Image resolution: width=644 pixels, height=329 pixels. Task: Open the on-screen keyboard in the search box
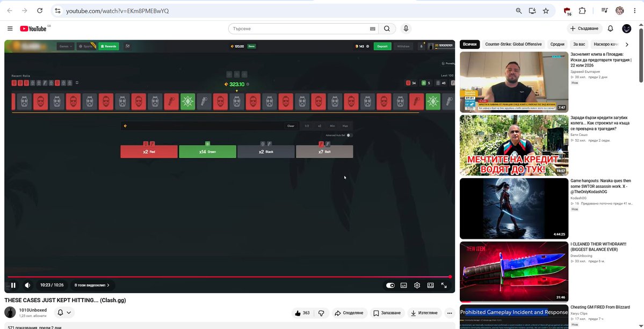(x=373, y=29)
